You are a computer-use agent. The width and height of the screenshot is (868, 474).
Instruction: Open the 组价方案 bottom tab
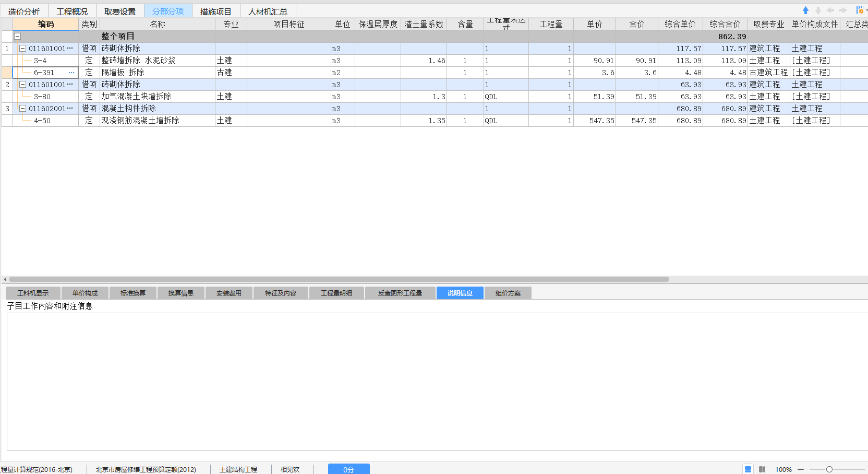[x=508, y=293]
